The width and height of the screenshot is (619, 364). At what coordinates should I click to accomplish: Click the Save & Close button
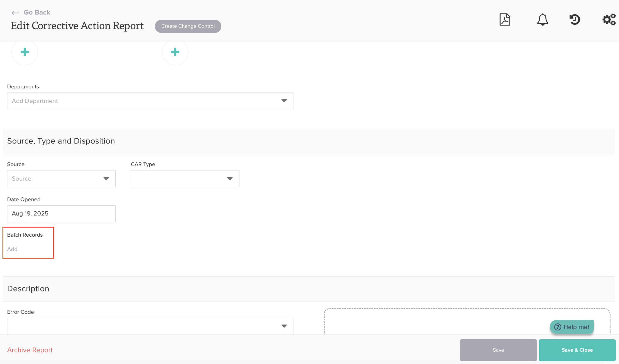pyautogui.click(x=577, y=350)
